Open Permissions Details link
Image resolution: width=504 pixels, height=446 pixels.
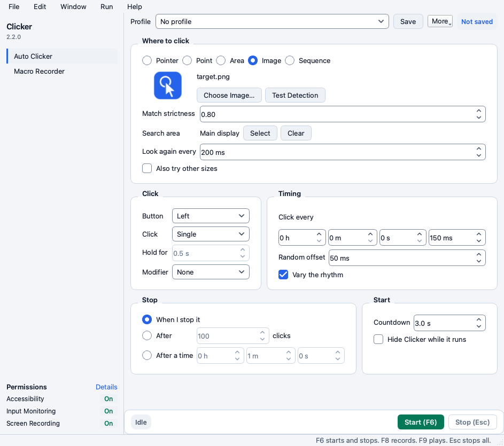click(x=106, y=387)
